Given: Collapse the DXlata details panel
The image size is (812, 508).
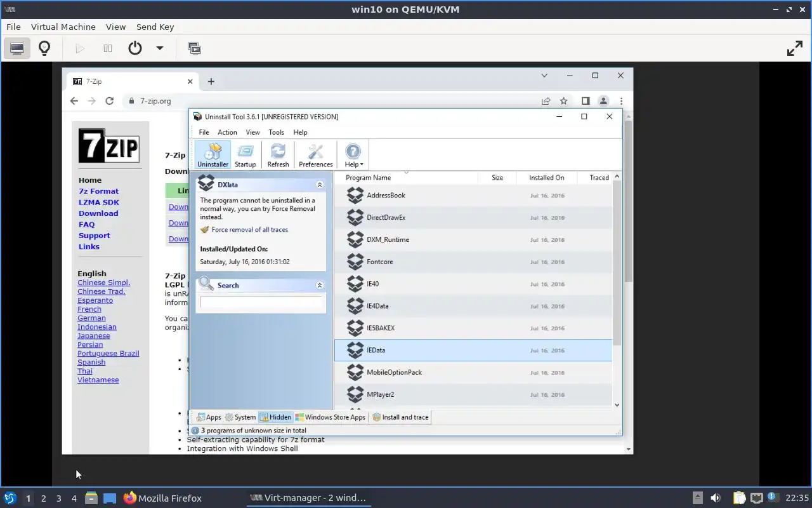Looking at the screenshot, I should pos(320,185).
